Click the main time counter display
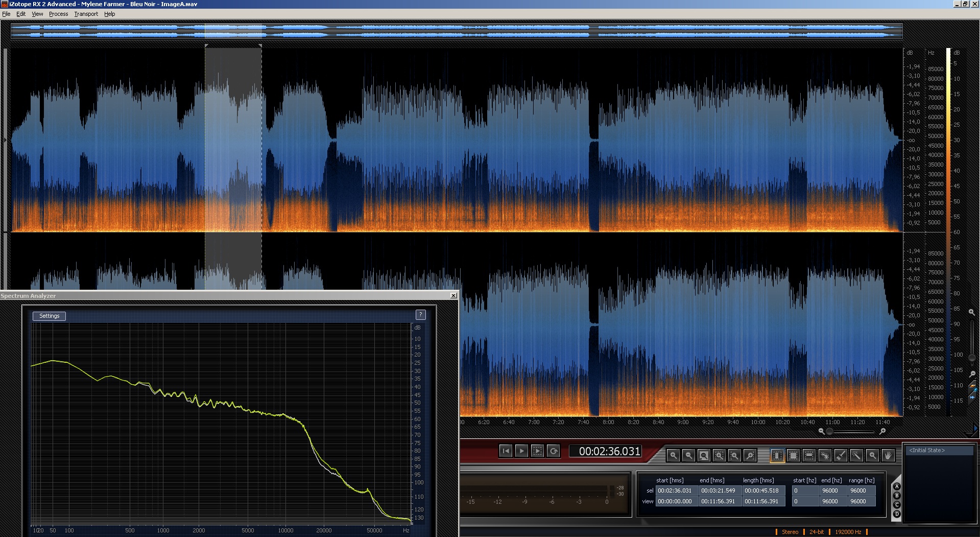980x537 pixels. click(606, 451)
